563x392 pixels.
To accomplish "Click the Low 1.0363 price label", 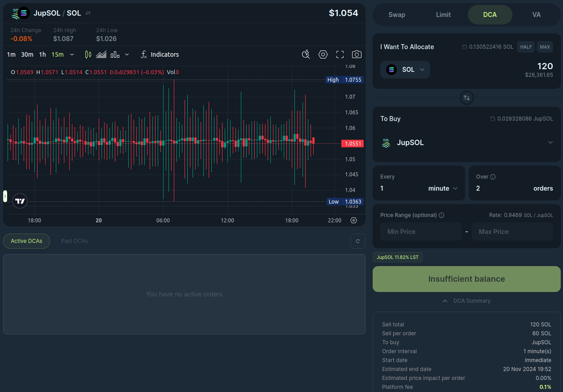I will (344, 202).
